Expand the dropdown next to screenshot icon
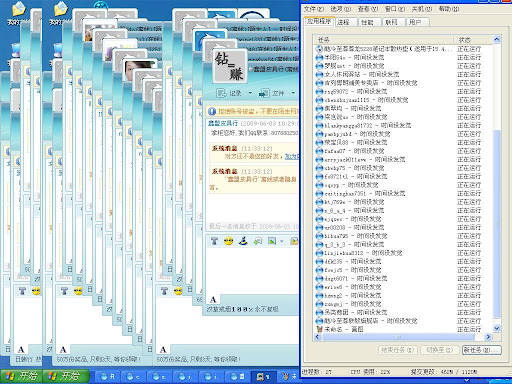The width and height of the screenshot is (512, 384). pos(282,241)
